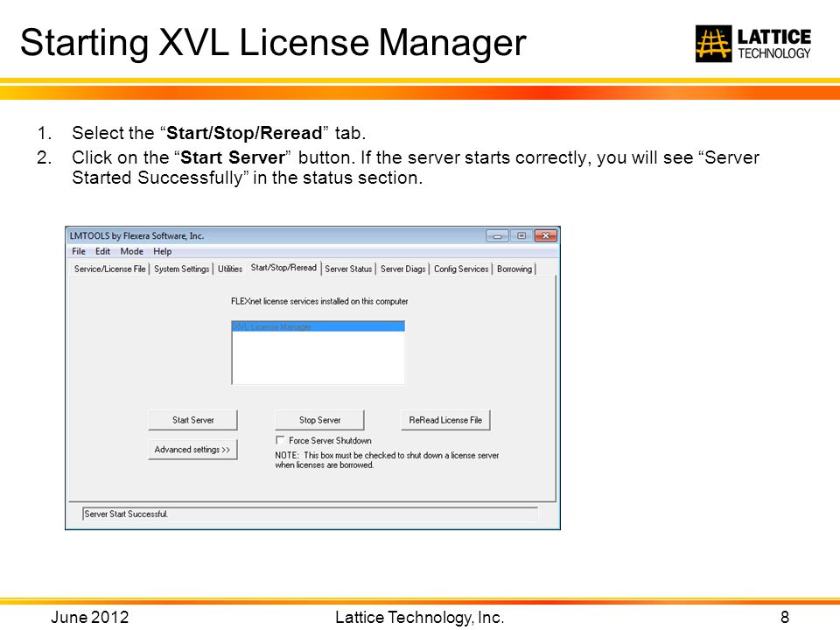Click the Server Start Successful status field
Viewport: 840px width, 630px height.
(310, 514)
